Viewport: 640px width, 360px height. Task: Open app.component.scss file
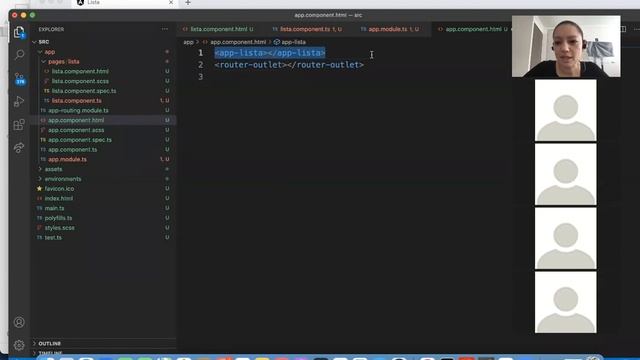76,130
